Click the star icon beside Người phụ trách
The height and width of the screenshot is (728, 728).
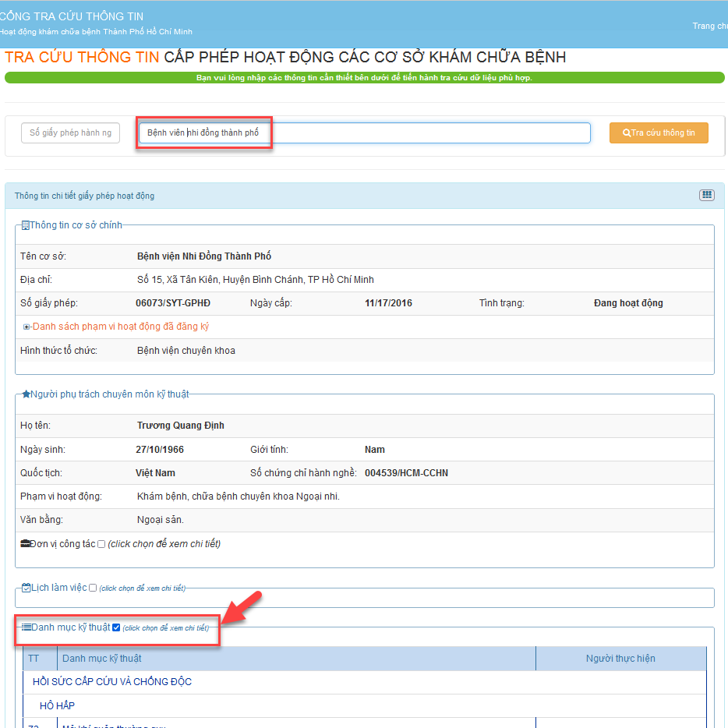[x=26, y=394]
